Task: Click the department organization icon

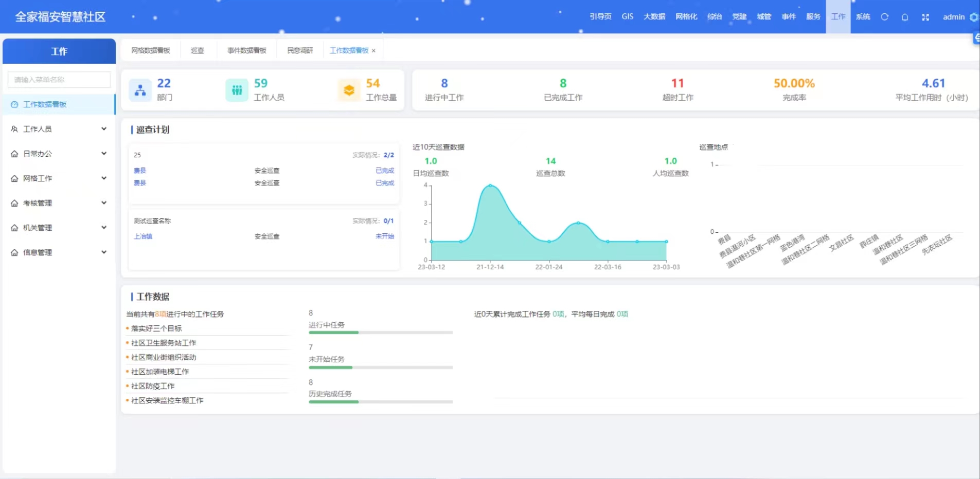Action: (140, 90)
